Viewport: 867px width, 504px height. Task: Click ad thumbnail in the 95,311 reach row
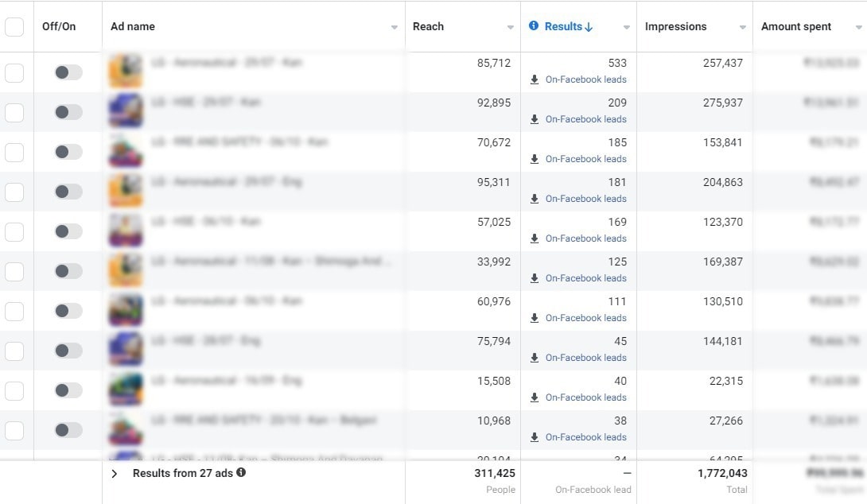click(x=126, y=191)
